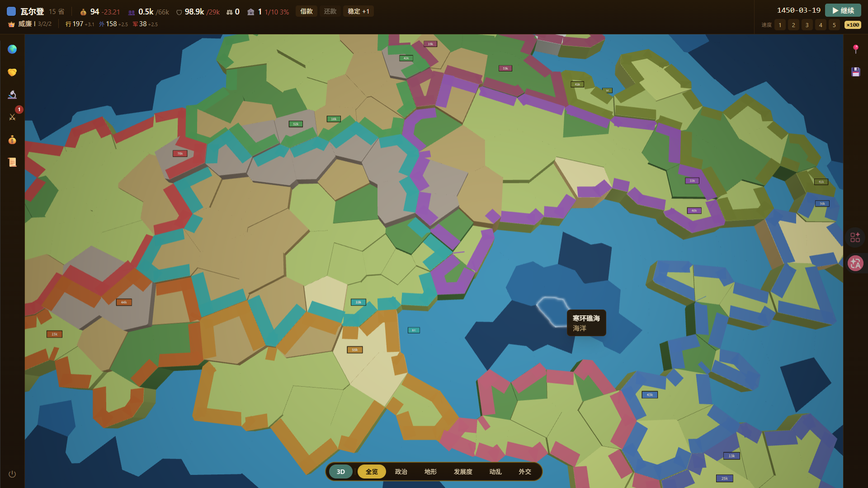Screen dimensions: 868x488
Task: Switch to the 政治 map mode
Action: (x=401, y=472)
